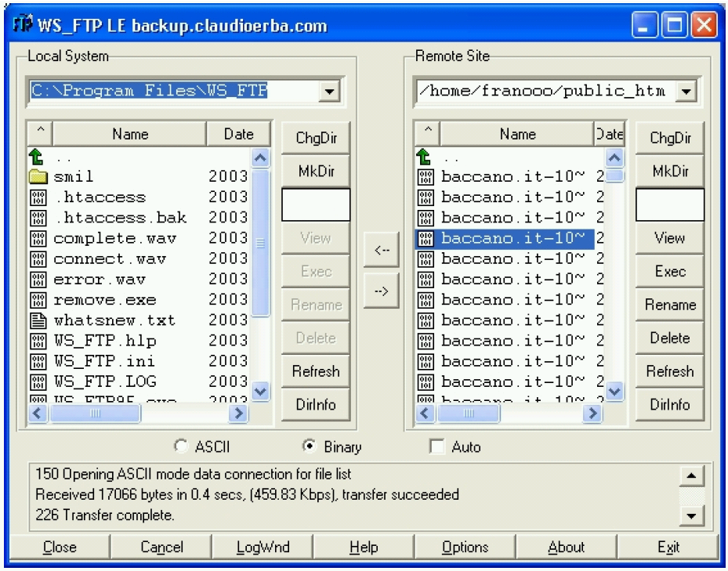Image resolution: width=728 pixels, height=571 pixels.
Task: Click the WS_FTP.ini file icon
Action: [x=38, y=361]
